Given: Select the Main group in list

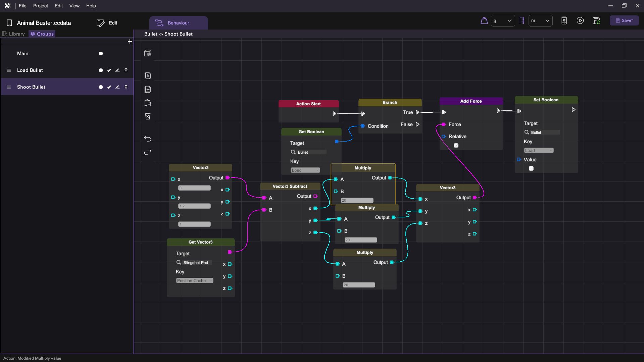Looking at the screenshot, I should [23, 54].
